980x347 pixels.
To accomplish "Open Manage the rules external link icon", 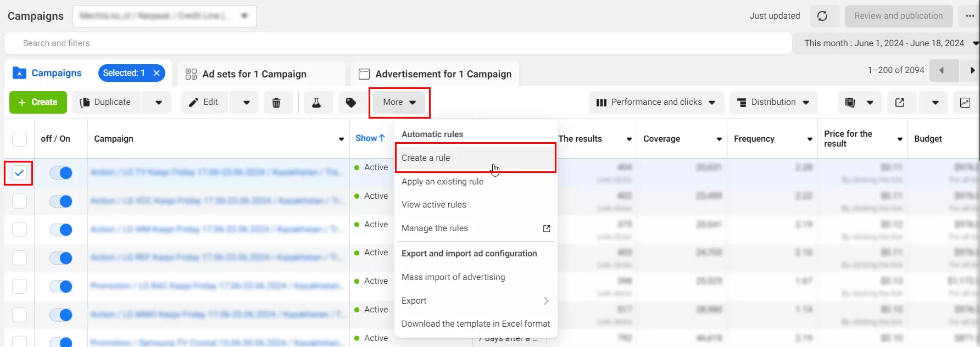I will click(x=547, y=228).
